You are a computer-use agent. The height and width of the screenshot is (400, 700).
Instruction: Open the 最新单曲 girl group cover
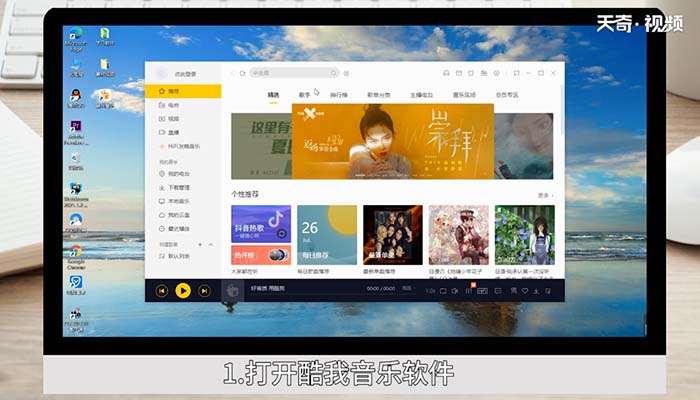tap(393, 235)
